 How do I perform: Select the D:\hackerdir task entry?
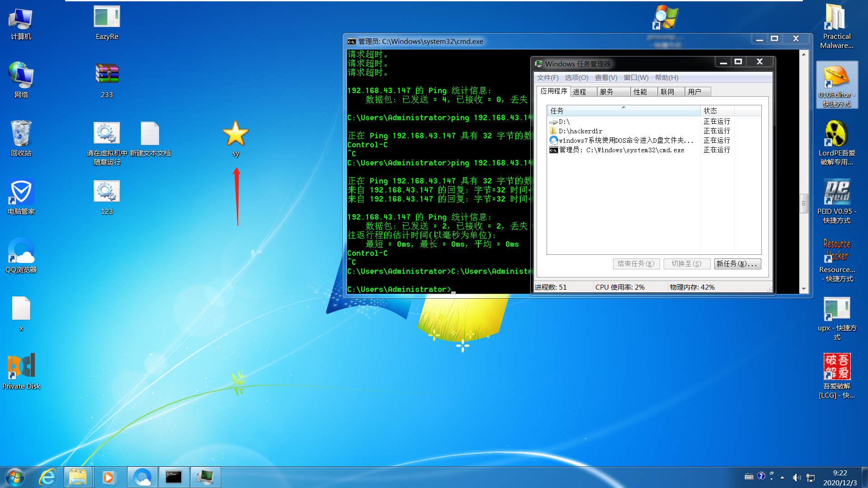click(x=580, y=131)
